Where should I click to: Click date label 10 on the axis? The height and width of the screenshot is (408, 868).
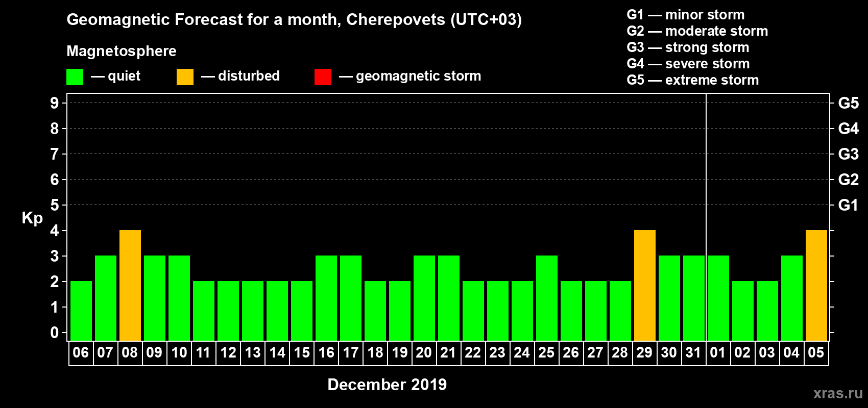pos(179,353)
